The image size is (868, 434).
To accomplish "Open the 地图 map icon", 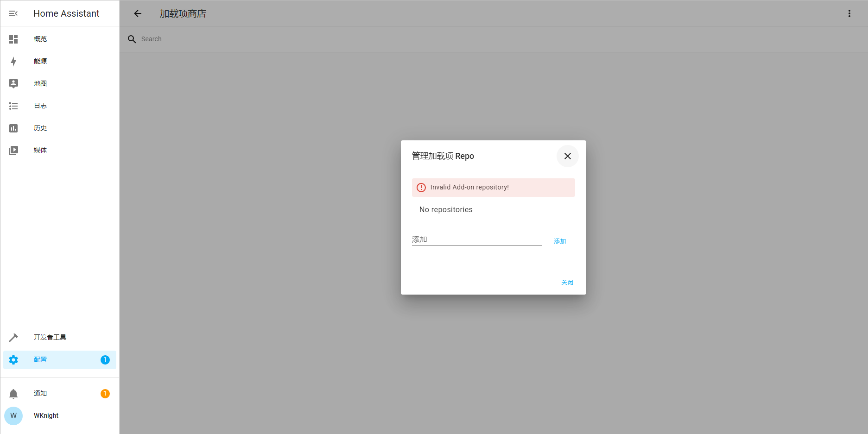I will click(13, 84).
